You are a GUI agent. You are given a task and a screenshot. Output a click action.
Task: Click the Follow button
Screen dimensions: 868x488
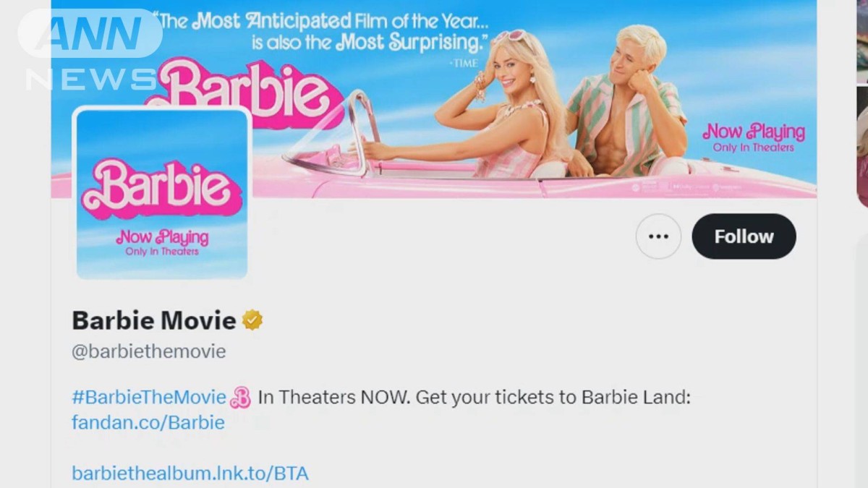pos(744,236)
